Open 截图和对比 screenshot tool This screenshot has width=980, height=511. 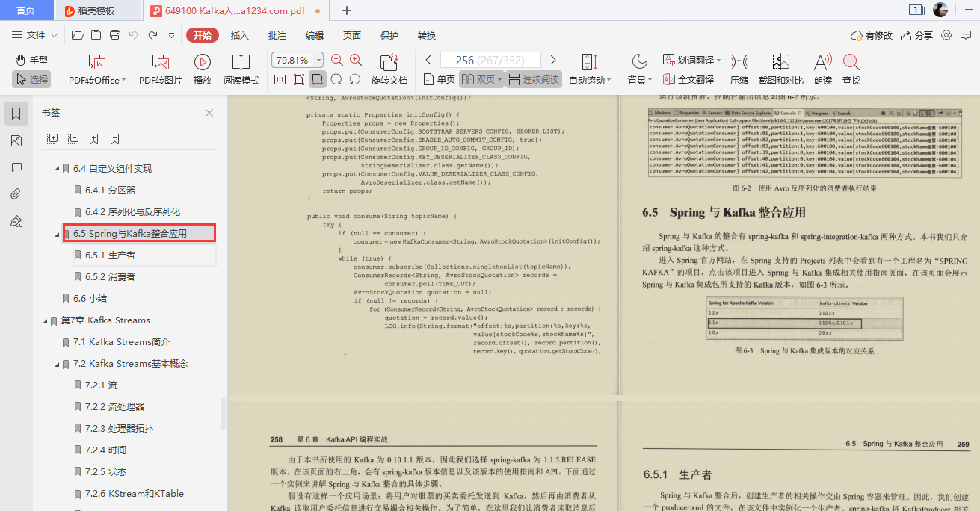(x=780, y=71)
